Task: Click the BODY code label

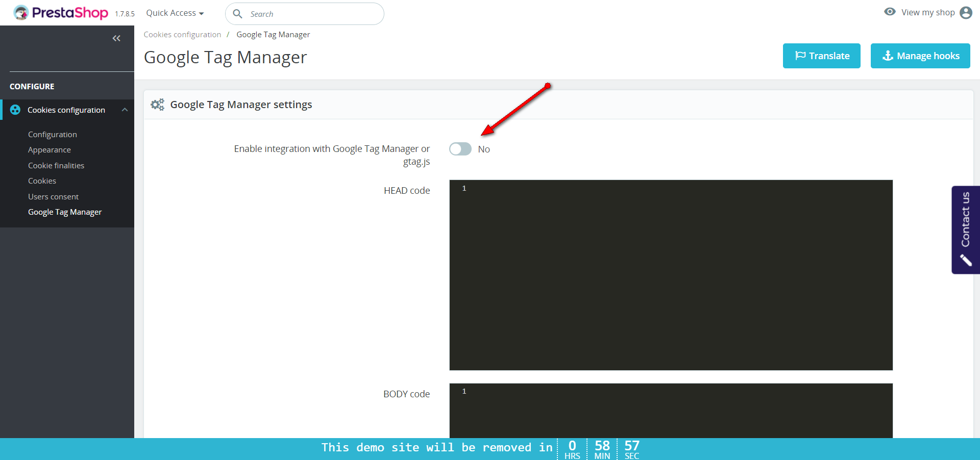Action: pos(407,394)
